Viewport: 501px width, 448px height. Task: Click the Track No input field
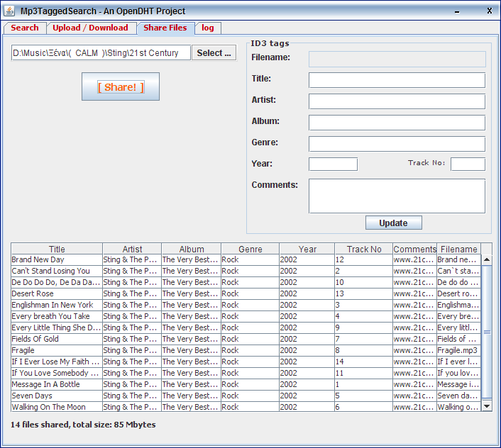point(468,164)
